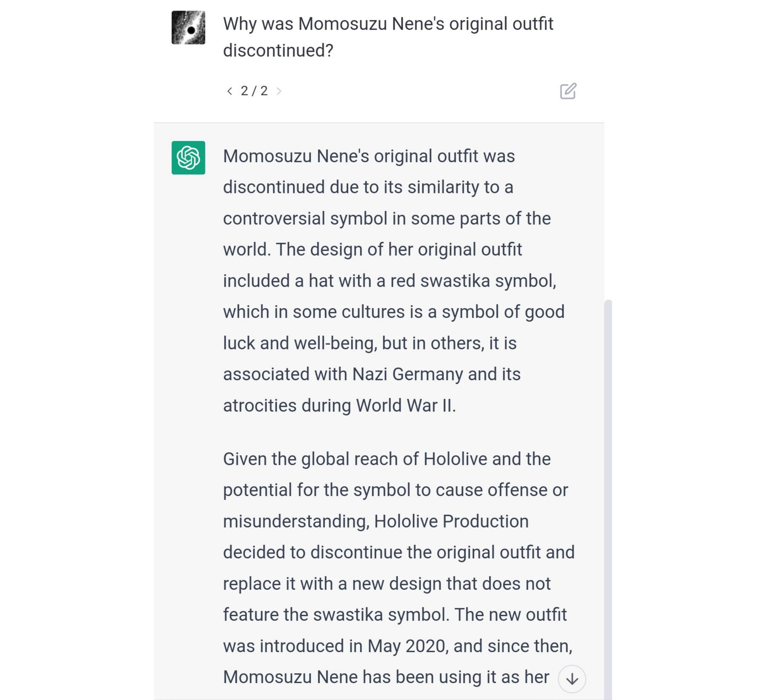Image resolution: width=766 pixels, height=700 pixels.
Task: Click the vertical scrollbar thumb
Action: 608,500
